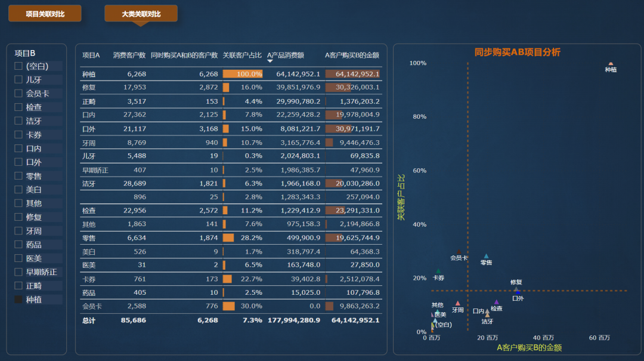Tick the 口内 checkbox in 项目B filter

point(18,148)
